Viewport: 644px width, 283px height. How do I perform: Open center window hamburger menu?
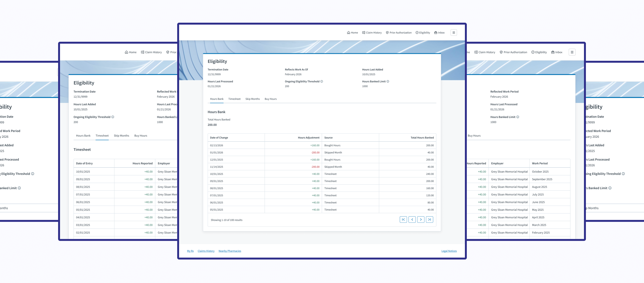[x=453, y=33]
